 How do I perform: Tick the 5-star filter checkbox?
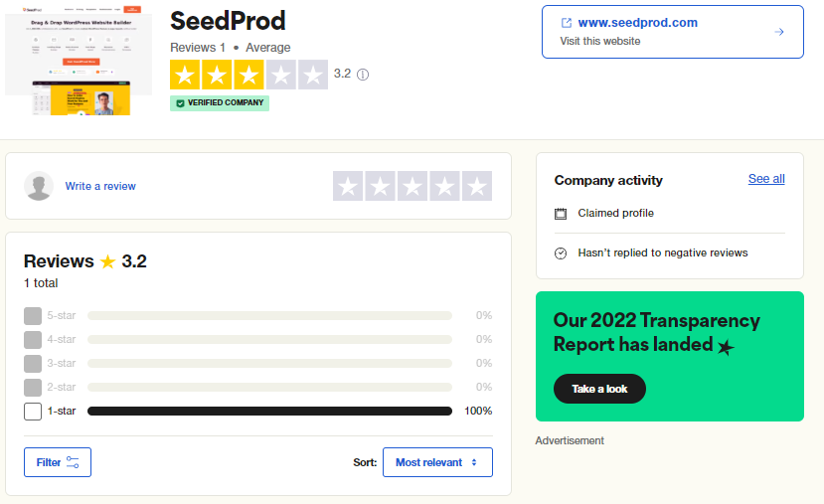[33, 315]
